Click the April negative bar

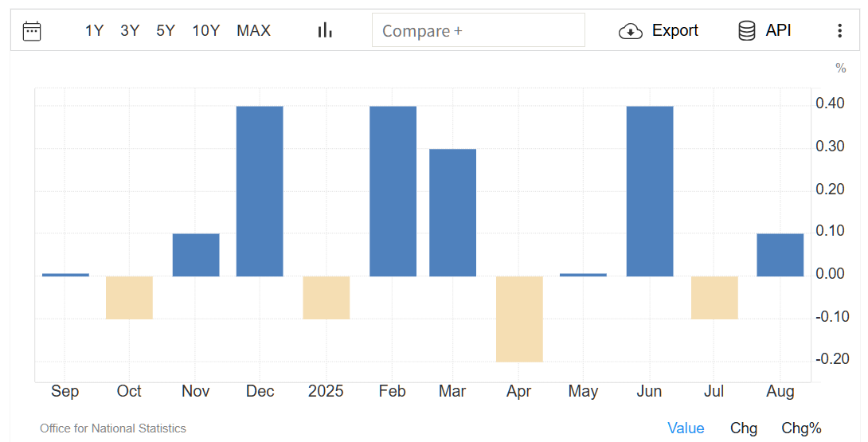click(x=519, y=319)
